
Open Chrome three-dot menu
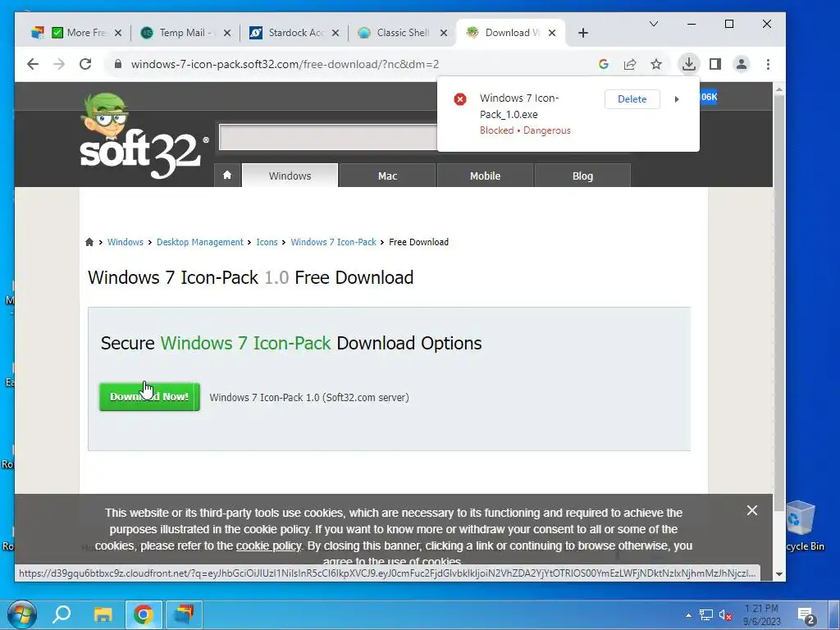(x=768, y=64)
